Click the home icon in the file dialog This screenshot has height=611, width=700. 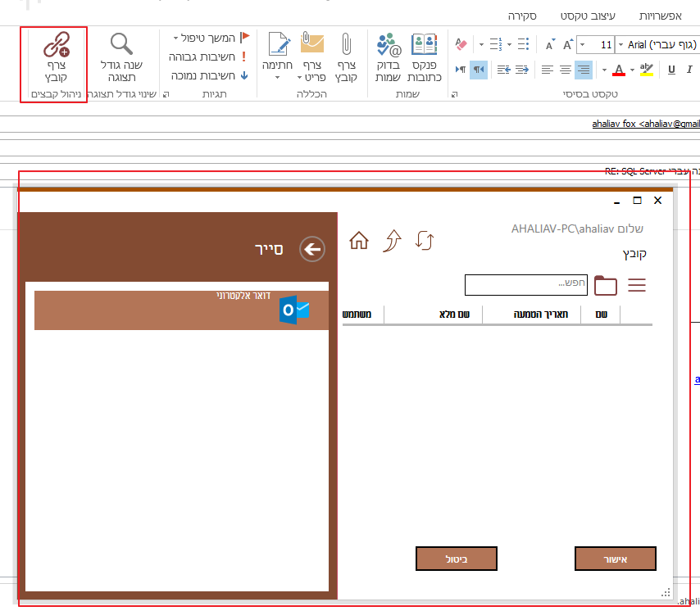pos(359,240)
